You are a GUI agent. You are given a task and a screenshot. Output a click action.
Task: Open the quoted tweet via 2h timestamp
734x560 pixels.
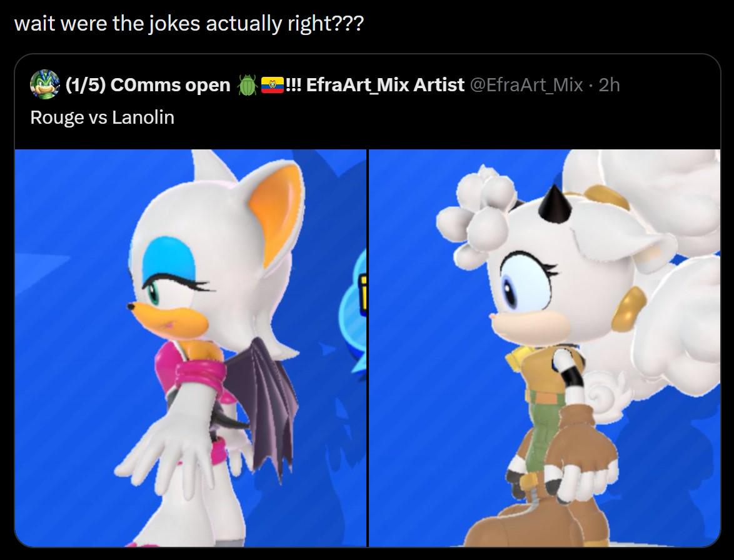click(609, 85)
